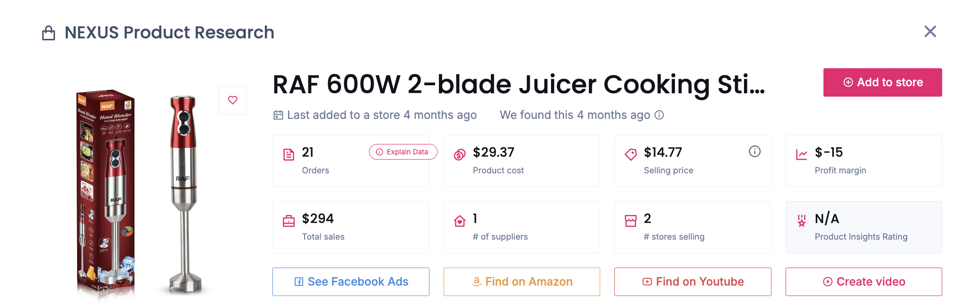This screenshot has width=980, height=305.
Task: Click the Profit margin chart icon
Action: click(802, 155)
